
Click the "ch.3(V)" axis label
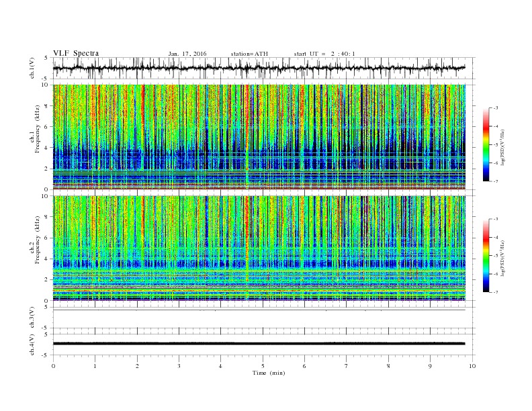coord(32,318)
